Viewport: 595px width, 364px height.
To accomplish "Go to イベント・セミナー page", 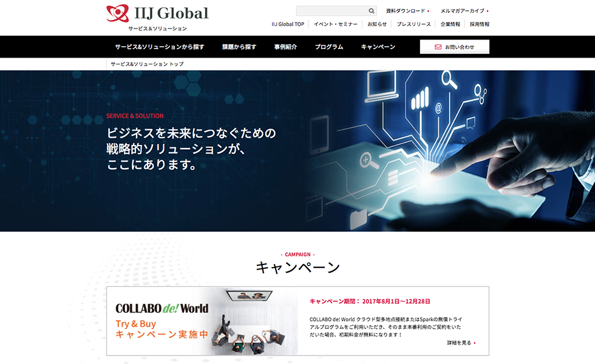I will click(335, 24).
